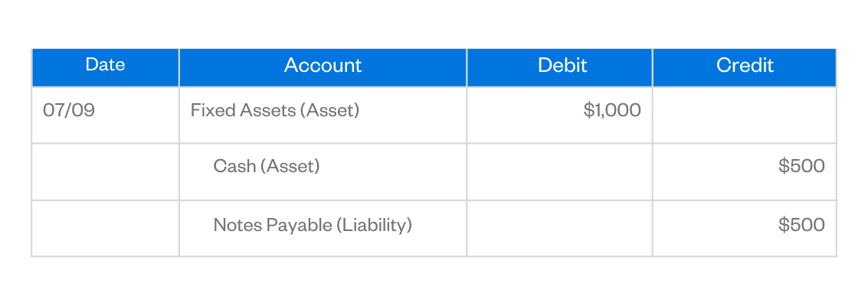
Task: Select the Credit column header
Action: (745, 66)
